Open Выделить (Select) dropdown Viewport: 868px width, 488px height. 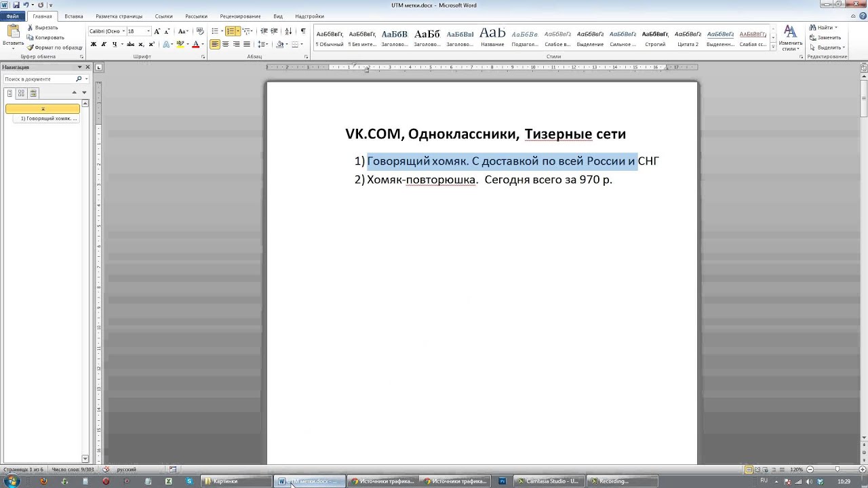click(827, 47)
